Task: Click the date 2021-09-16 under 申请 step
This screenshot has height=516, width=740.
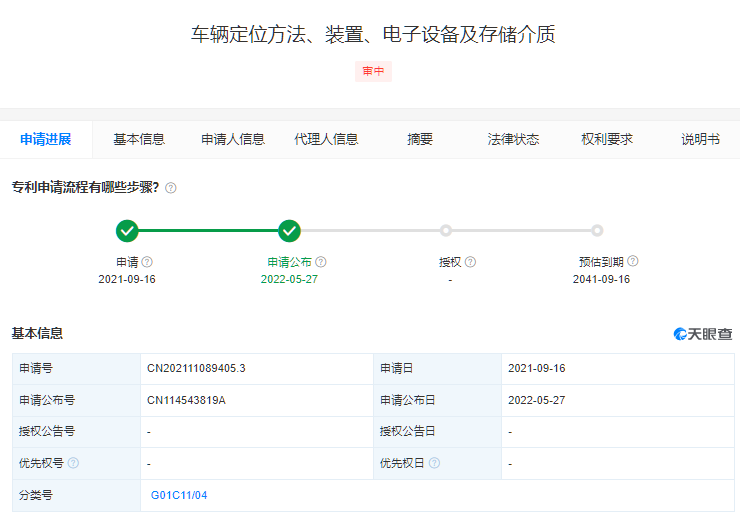Action: (127, 279)
